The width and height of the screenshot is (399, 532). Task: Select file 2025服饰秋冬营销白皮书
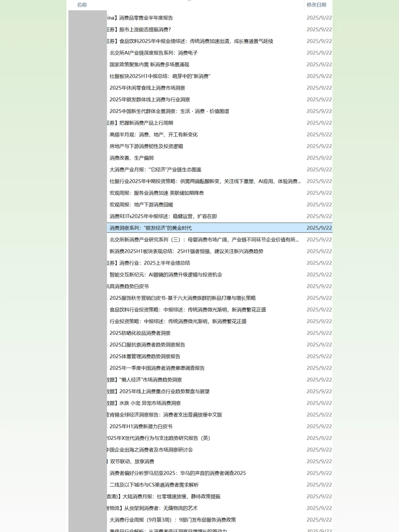pos(183,298)
